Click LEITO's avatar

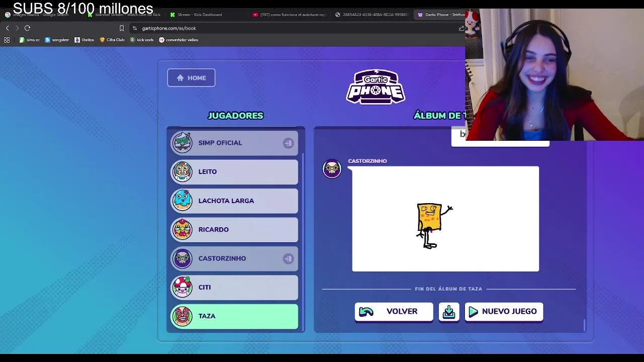click(x=182, y=171)
